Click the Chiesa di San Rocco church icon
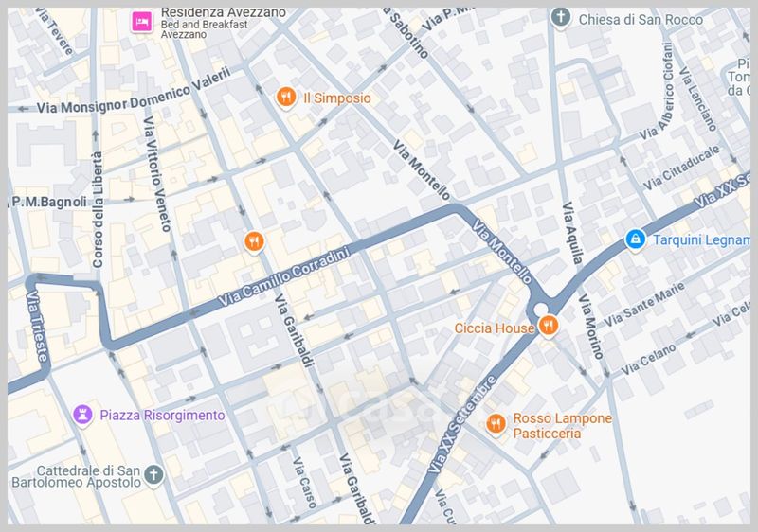The height and width of the screenshot is (532, 758). coord(560,17)
